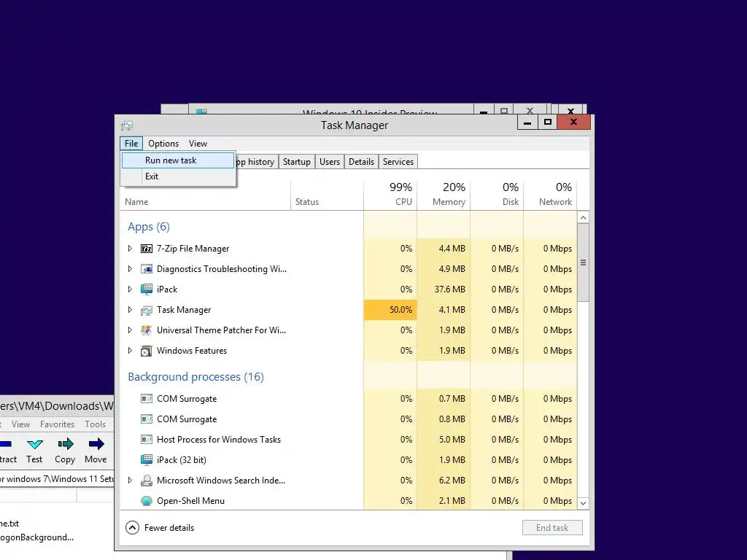
Task: Click the iPack app icon in Apps
Action: click(x=146, y=289)
